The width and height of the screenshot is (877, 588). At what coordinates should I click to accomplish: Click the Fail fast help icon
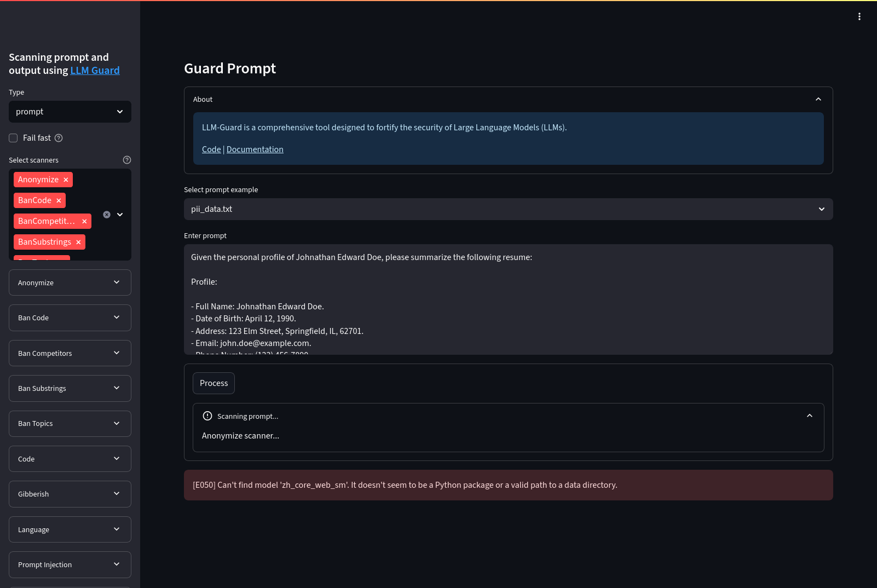point(59,138)
